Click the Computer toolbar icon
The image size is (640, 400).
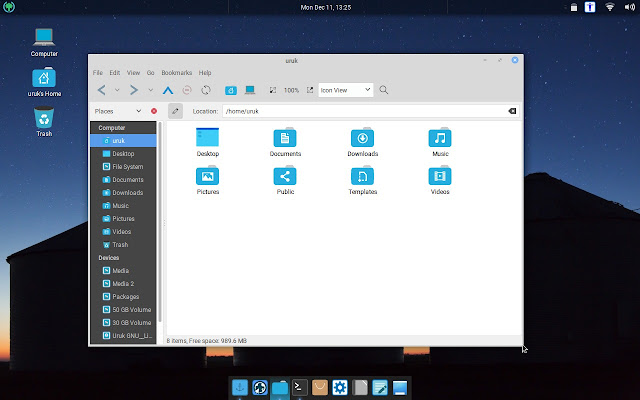tap(250, 90)
